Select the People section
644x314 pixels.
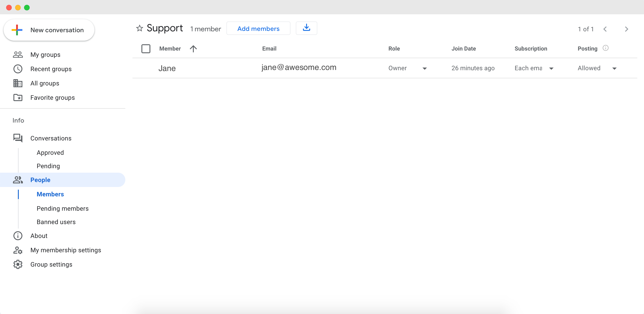tap(62, 180)
